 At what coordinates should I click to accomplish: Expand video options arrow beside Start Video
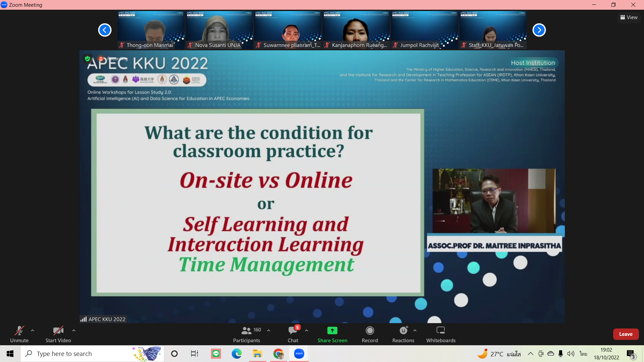(74, 330)
